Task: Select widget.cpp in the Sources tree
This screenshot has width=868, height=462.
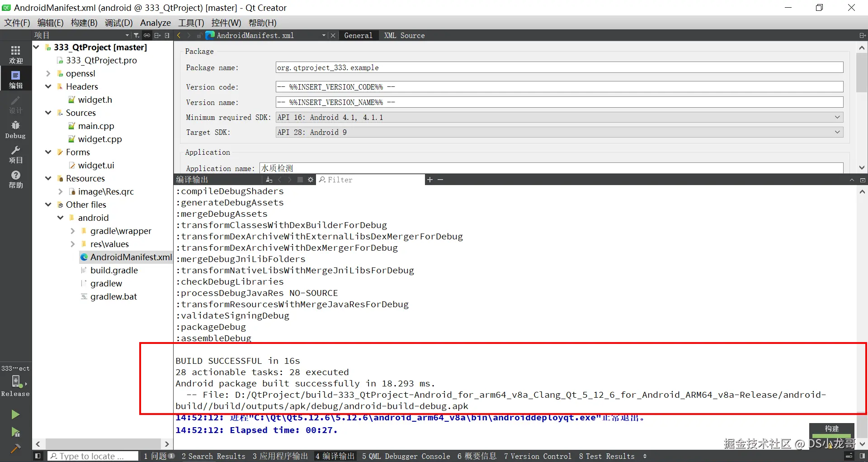Action: (100, 139)
